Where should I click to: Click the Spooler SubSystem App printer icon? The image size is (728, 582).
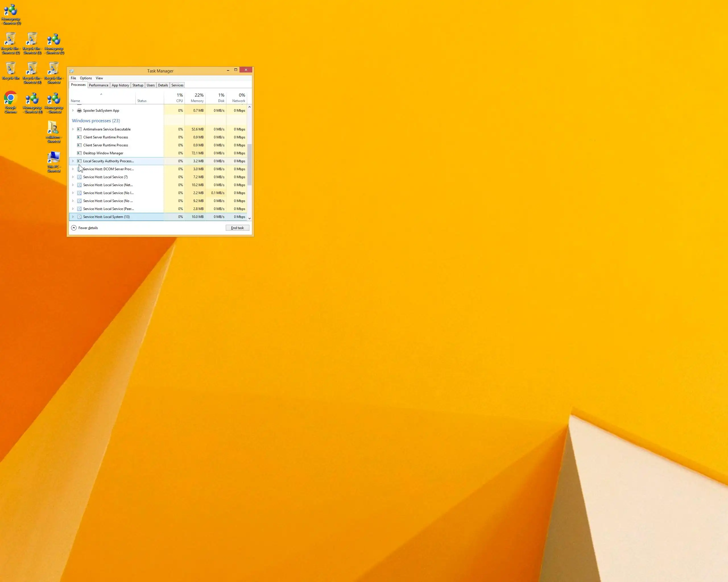(x=79, y=111)
